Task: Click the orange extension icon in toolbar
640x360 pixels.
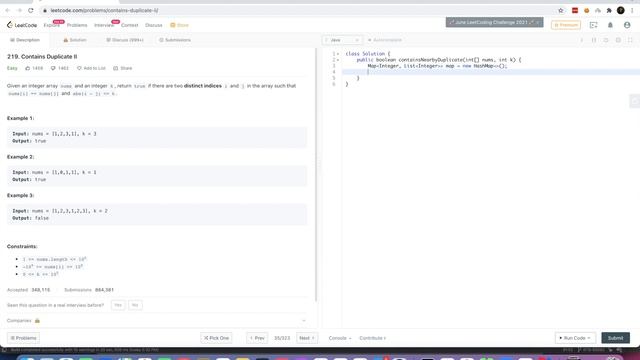Action: tap(586, 10)
